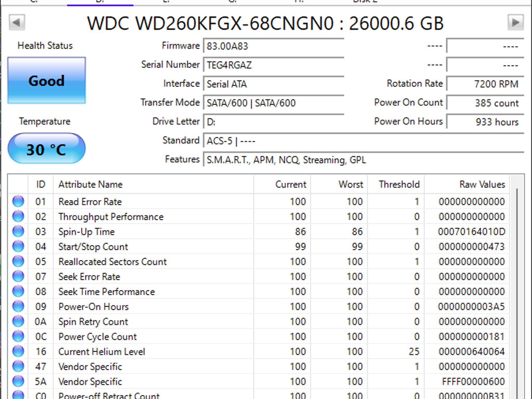Click raw value FFFF00000600
Viewport: 532px width, 399px height.
coord(473,382)
